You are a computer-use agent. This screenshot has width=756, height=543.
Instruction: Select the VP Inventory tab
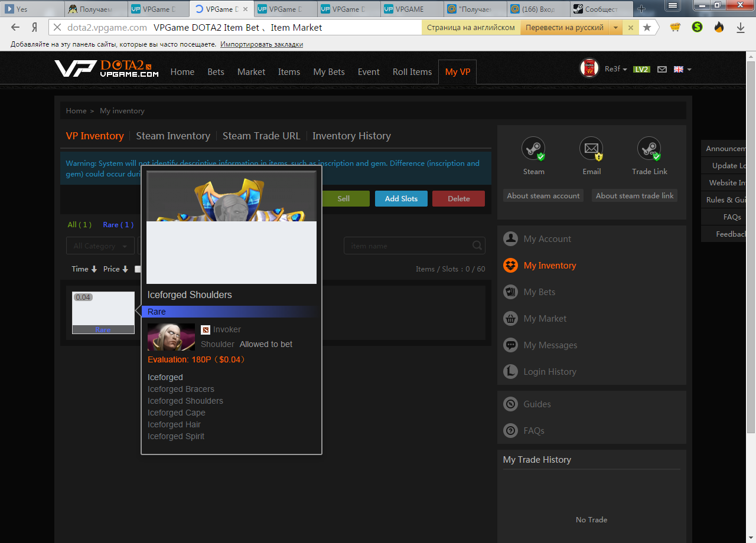pyautogui.click(x=95, y=136)
